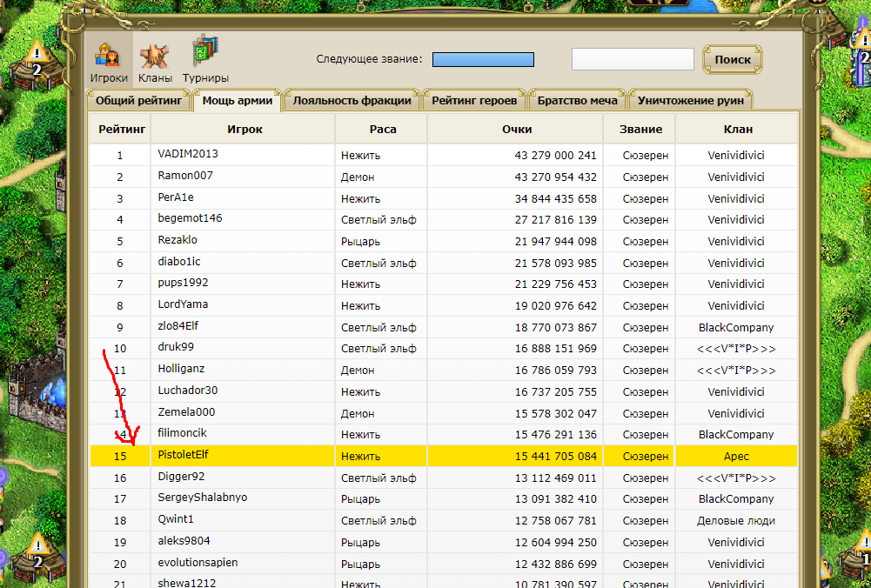The width and height of the screenshot is (871, 588).
Task: Select player PerA1e
Action: click(176, 197)
